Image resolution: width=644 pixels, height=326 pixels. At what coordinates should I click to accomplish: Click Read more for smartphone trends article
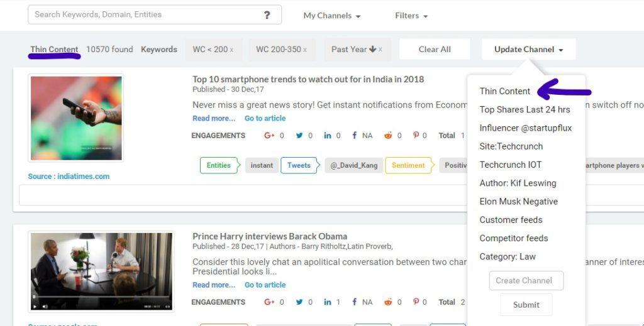pyautogui.click(x=214, y=118)
